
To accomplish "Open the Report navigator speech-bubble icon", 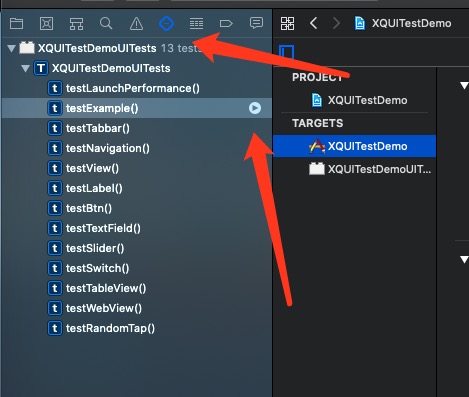I will tap(256, 23).
